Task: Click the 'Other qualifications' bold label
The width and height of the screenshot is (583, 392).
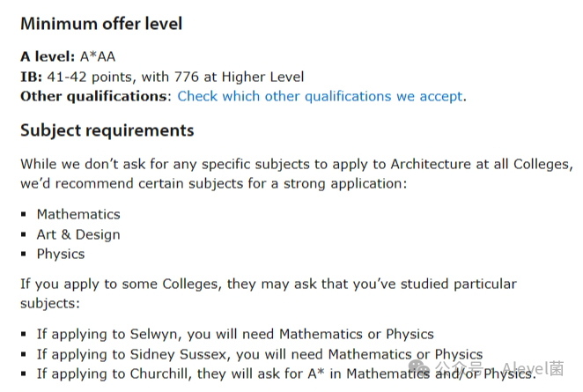Action: tap(93, 96)
